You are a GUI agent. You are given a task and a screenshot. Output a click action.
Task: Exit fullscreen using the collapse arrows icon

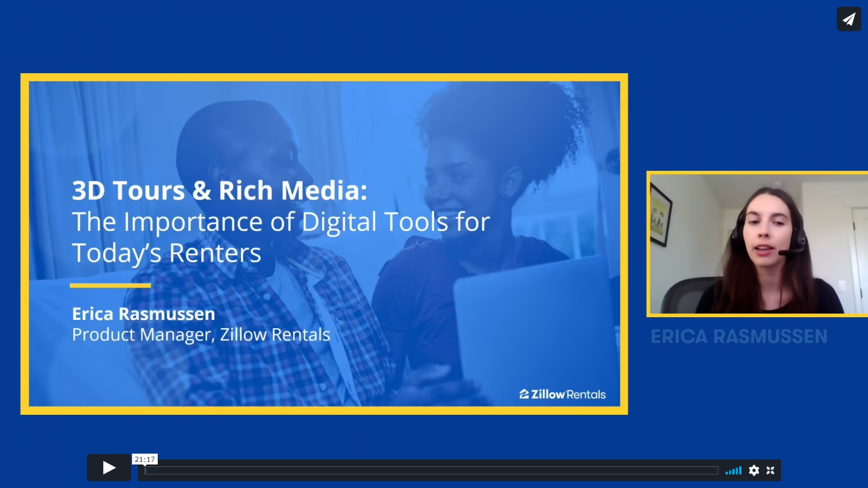click(770, 470)
